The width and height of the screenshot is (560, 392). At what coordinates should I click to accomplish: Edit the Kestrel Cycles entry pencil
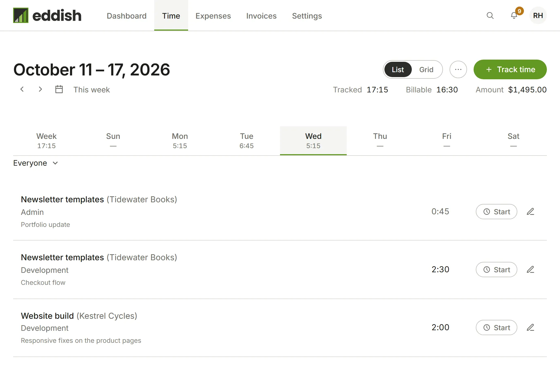click(530, 327)
